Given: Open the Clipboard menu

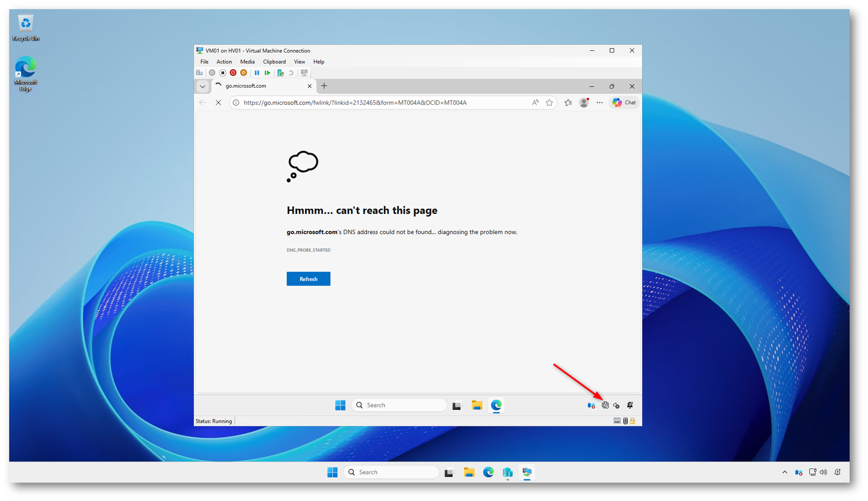Looking at the screenshot, I should (274, 62).
